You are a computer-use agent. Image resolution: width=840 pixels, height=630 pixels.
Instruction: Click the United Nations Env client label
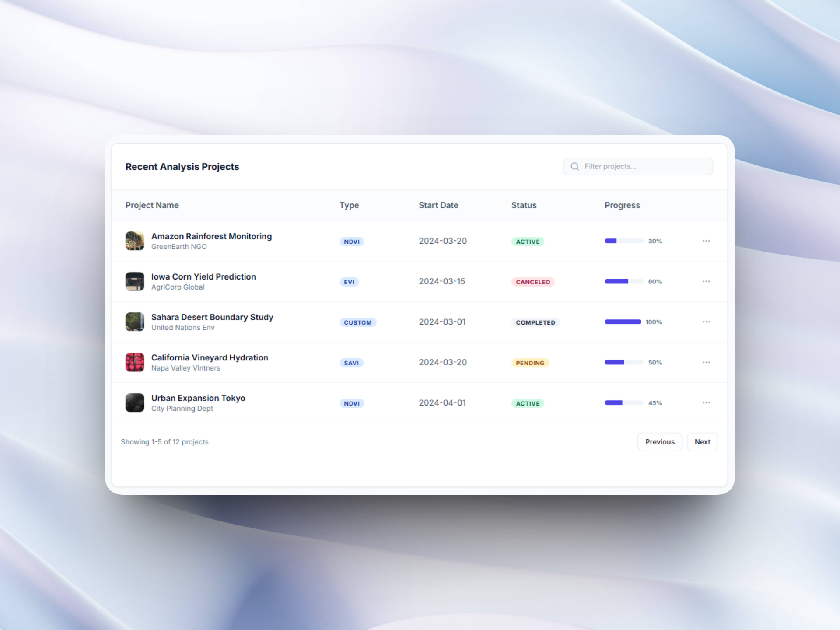click(x=183, y=328)
